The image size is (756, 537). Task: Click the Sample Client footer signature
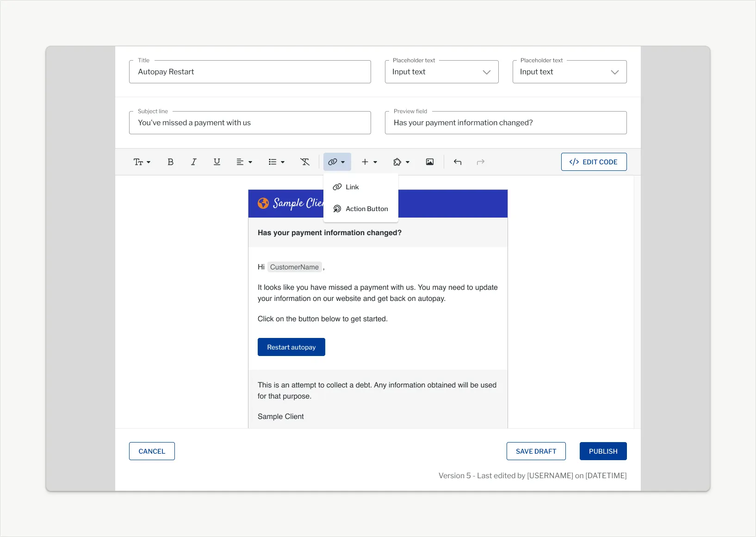pyautogui.click(x=280, y=417)
